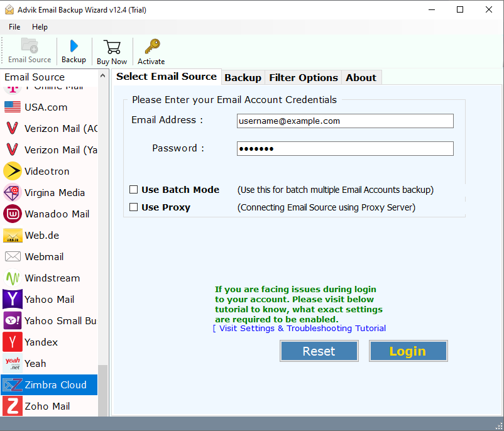This screenshot has width=504, height=431.
Task: Select the Yahoo Small Business icon
Action: pos(13,320)
